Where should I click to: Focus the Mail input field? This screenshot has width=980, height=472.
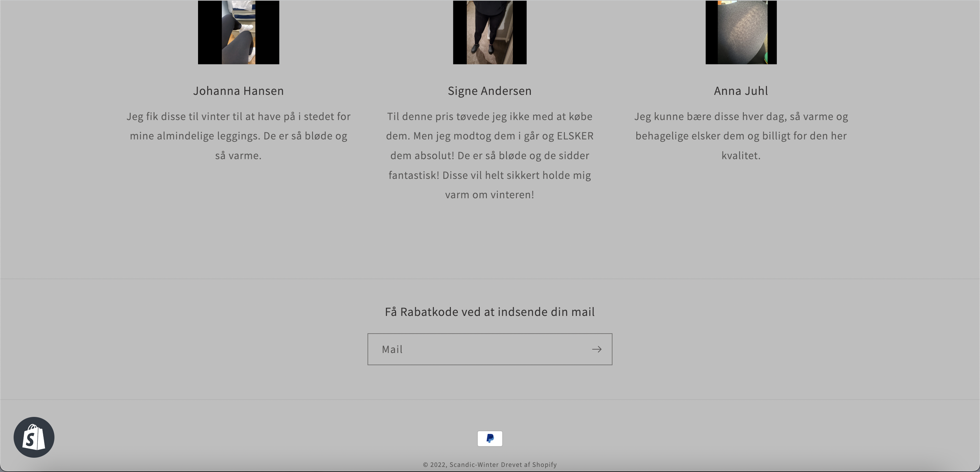point(476,349)
